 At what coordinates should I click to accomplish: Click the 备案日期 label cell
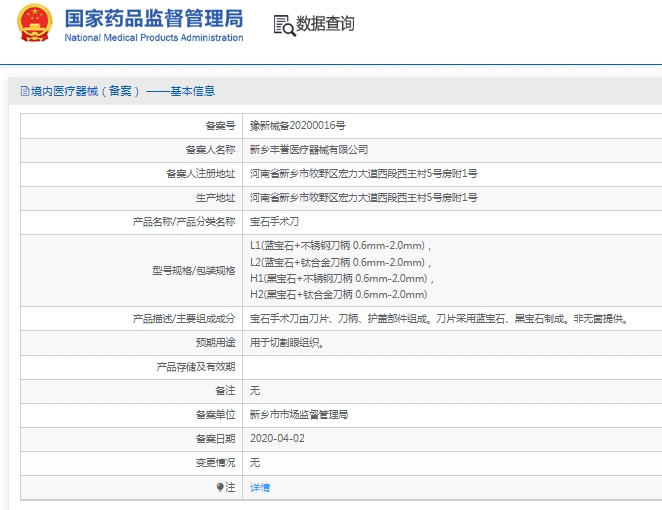click(131, 439)
